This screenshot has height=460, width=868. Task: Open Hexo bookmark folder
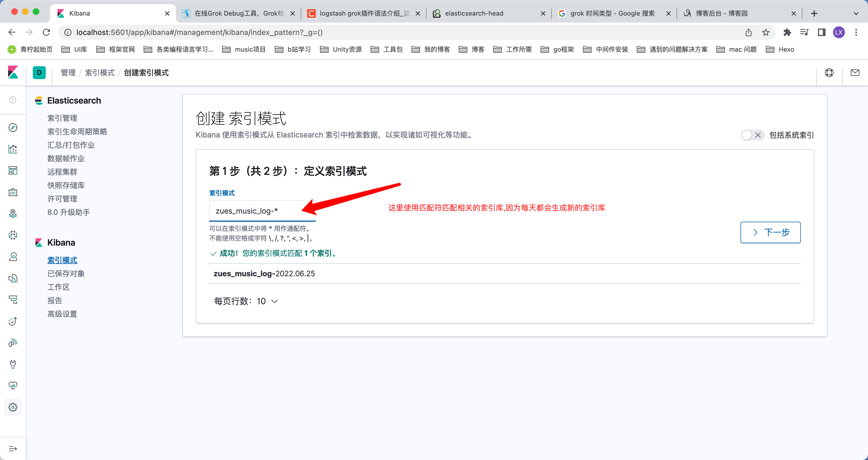pyautogui.click(x=780, y=49)
